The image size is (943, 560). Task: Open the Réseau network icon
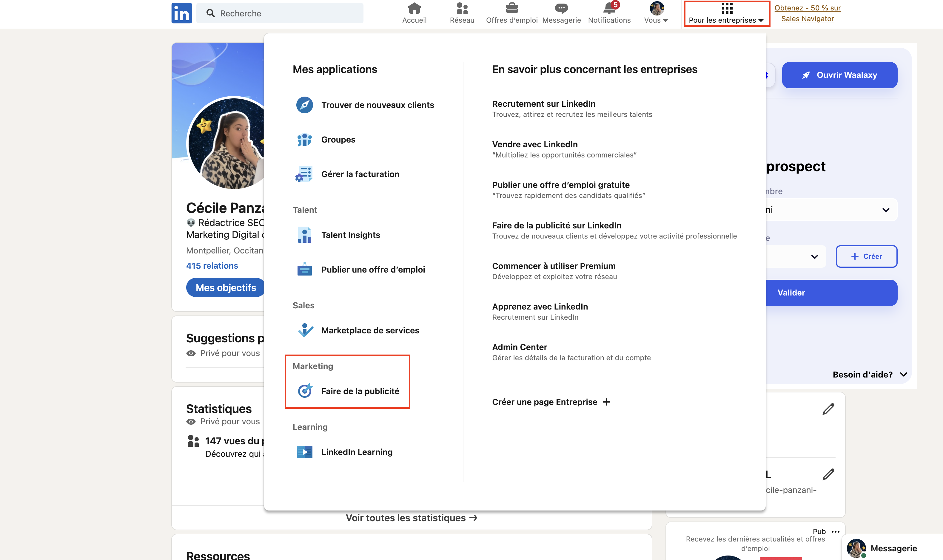(462, 8)
